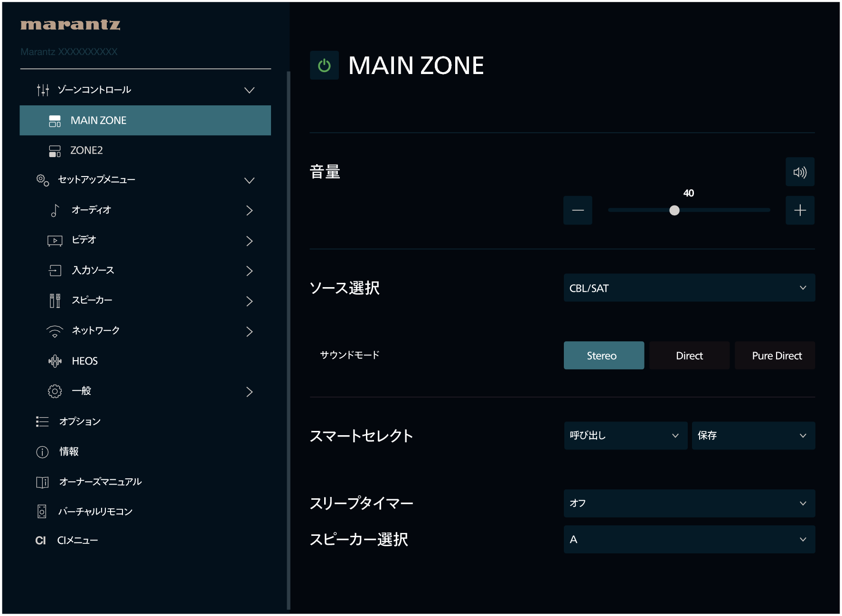Click the ネットワーク wifi icon
842x616 pixels.
55,331
